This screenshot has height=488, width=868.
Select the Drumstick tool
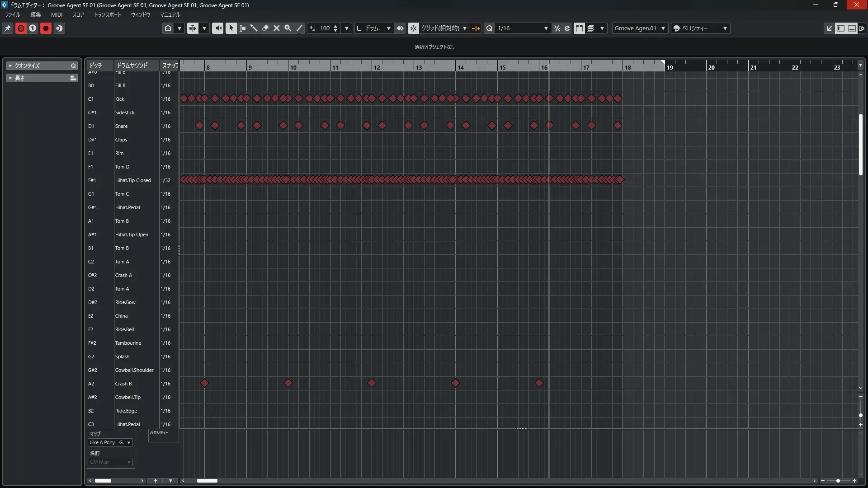point(254,28)
